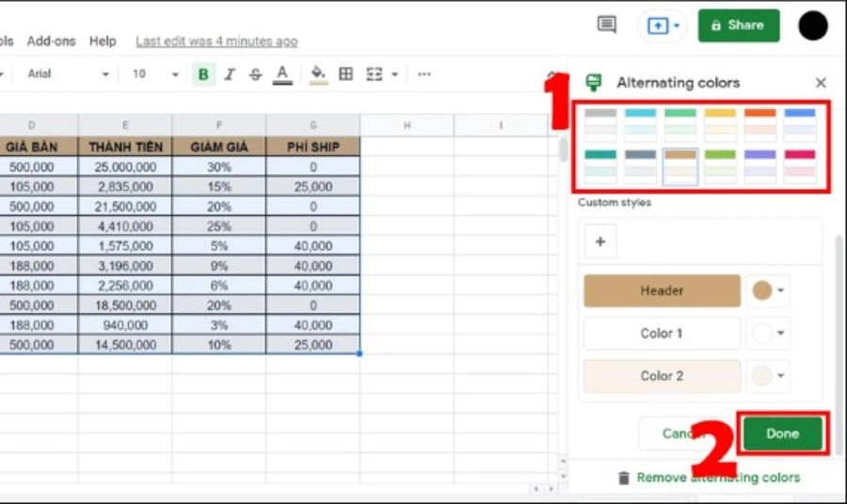Click the cell containing 14,500,000

click(x=125, y=345)
